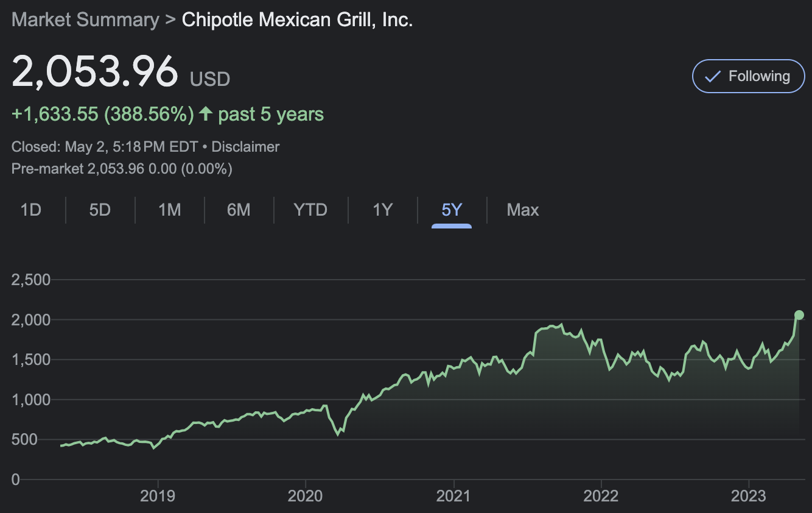
Task: Click the 0 y-axis label
Action: click(x=16, y=479)
